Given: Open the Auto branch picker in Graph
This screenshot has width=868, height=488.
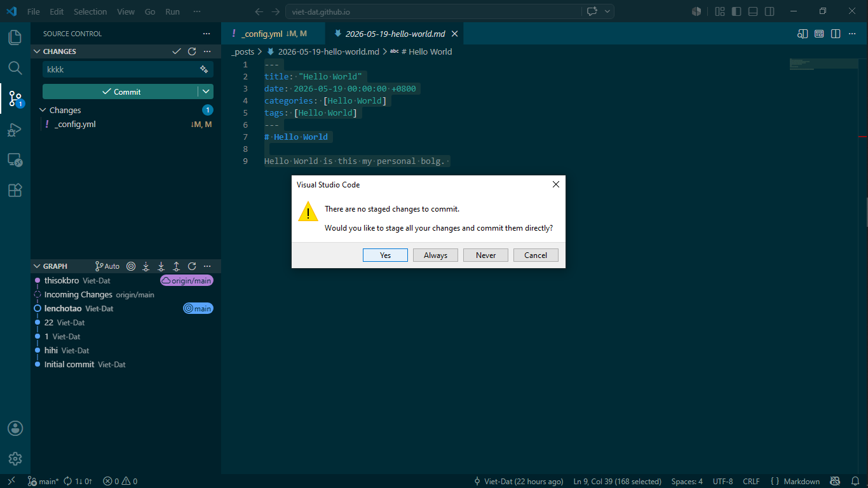Looking at the screenshot, I should point(107,266).
